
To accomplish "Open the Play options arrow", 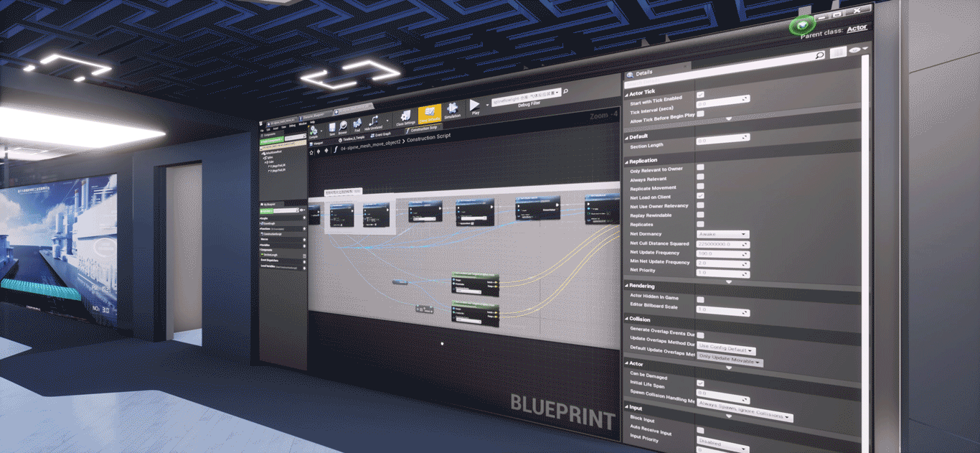I will [x=486, y=106].
